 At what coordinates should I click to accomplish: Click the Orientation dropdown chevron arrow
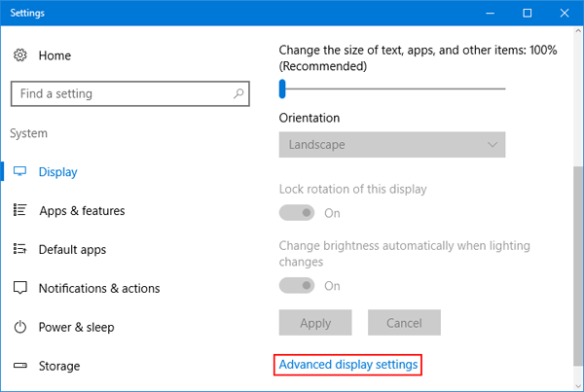[x=493, y=144]
